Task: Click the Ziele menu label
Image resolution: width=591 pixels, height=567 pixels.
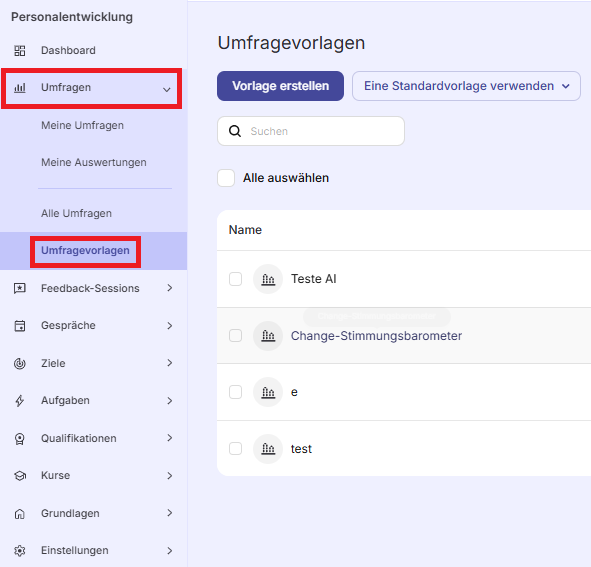Action: pyautogui.click(x=53, y=363)
